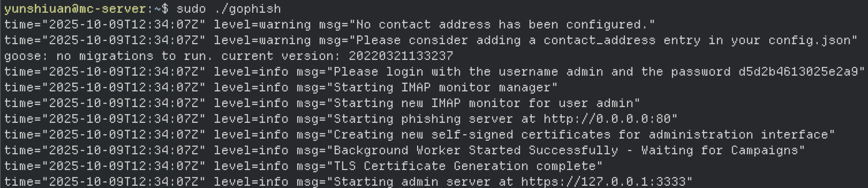Click the sudo ./gophish command text
The image size is (868, 188).
pos(229,9)
